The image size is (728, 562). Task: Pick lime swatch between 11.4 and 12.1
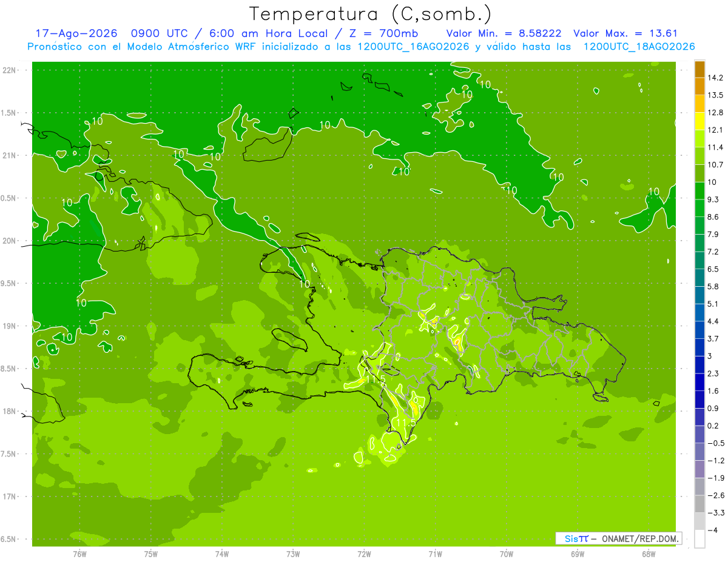(x=699, y=138)
